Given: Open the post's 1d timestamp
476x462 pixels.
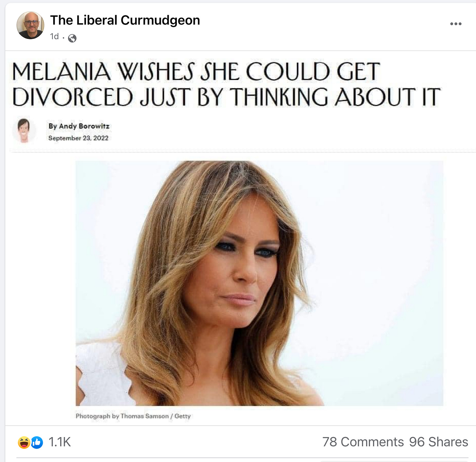Looking at the screenshot, I should tap(54, 36).
